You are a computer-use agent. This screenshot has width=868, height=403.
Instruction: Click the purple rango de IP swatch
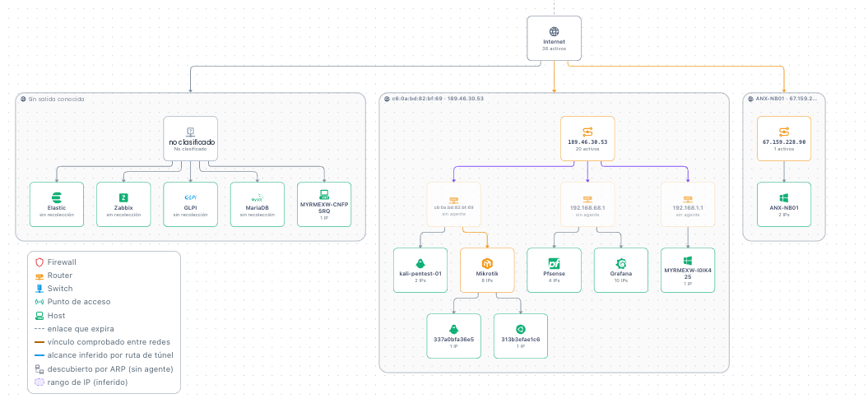[39, 382]
